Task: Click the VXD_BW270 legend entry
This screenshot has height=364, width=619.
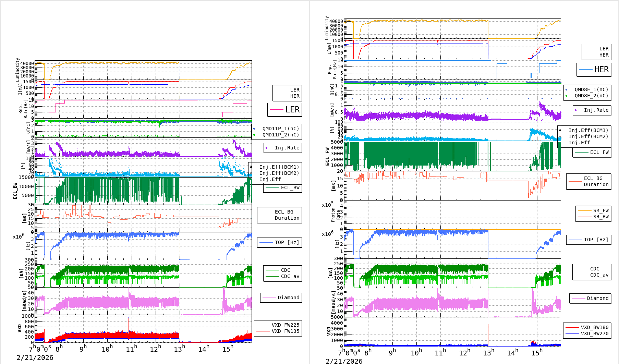Action: click(x=594, y=333)
